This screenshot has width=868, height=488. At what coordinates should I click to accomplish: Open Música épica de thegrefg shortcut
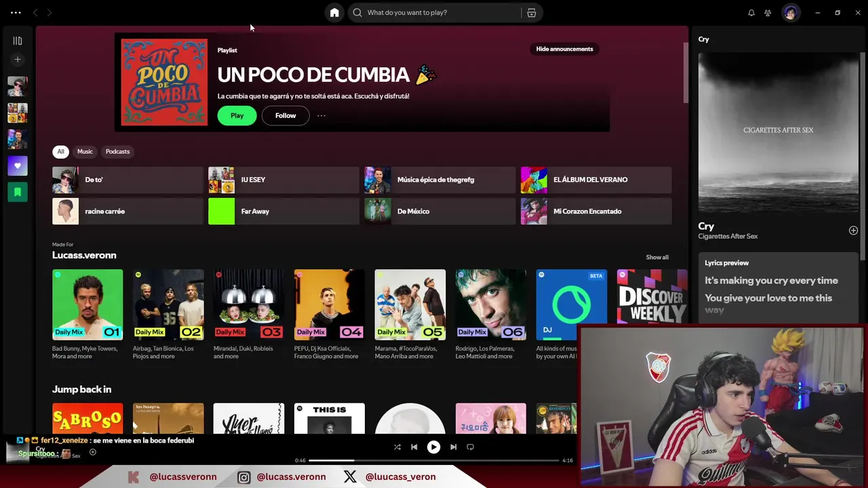point(439,180)
